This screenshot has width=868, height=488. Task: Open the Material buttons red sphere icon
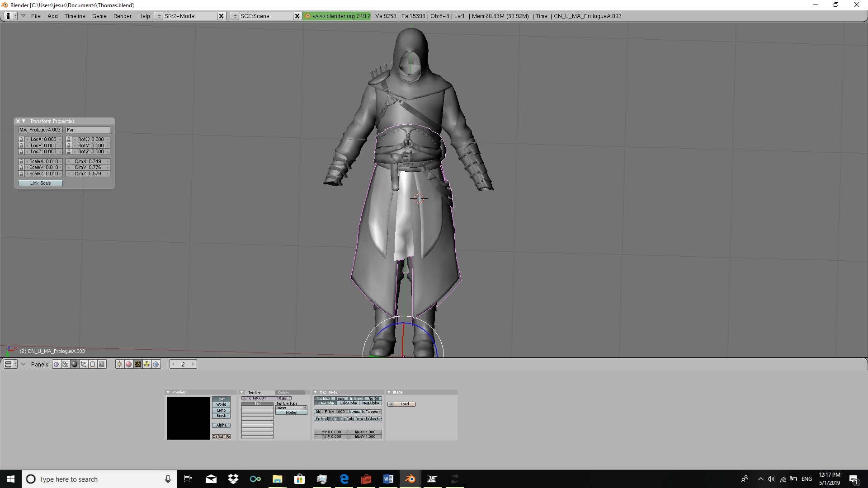click(x=129, y=364)
